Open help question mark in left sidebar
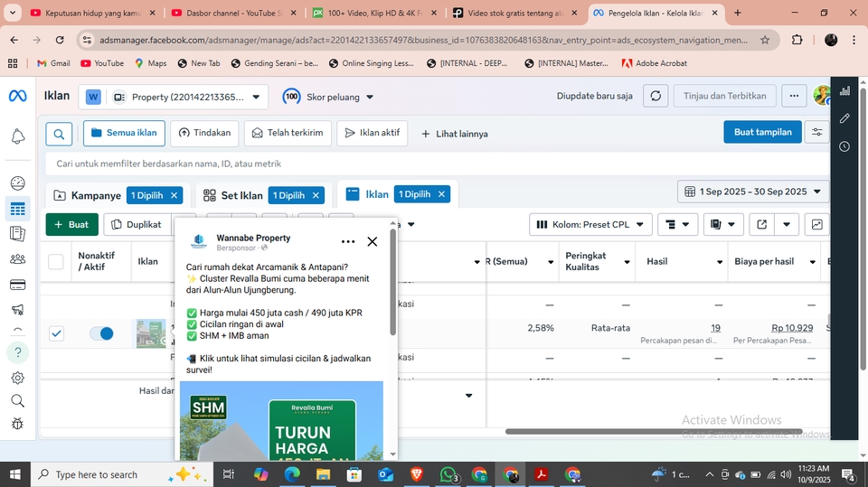 click(17, 351)
